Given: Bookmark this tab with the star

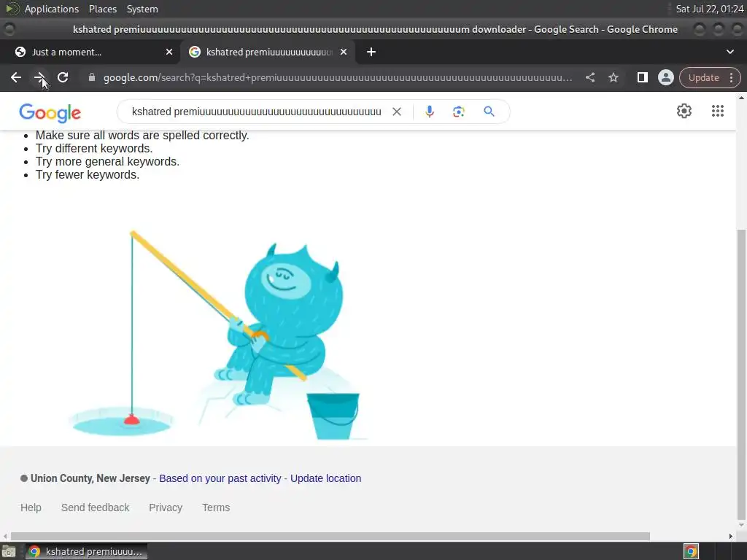Looking at the screenshot, I should (614, 77).
